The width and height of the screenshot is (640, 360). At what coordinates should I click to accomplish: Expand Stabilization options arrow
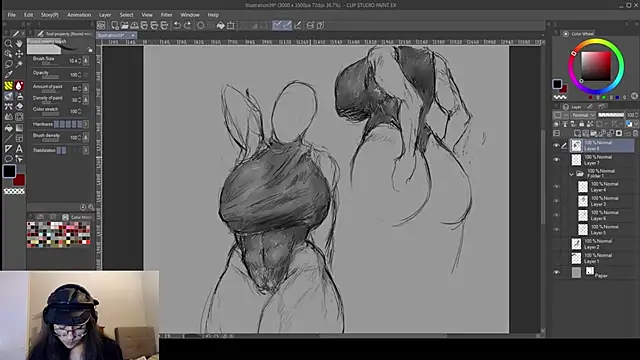[86, 151]
